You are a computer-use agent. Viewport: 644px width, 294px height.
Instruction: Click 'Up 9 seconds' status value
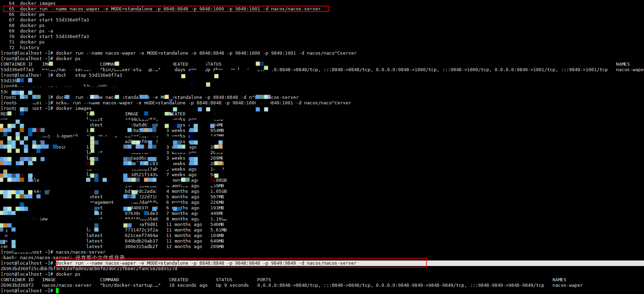tap(232, 285)
